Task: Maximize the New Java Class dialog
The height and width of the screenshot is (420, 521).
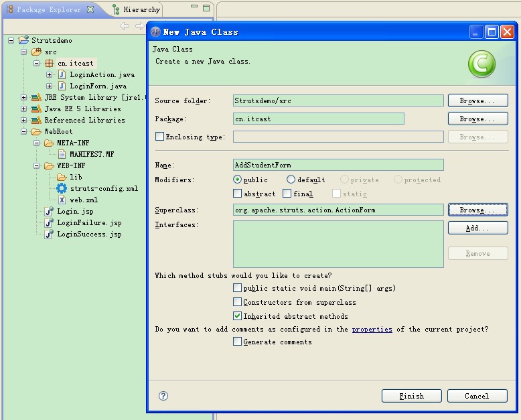Action: (x=492, y=32)
